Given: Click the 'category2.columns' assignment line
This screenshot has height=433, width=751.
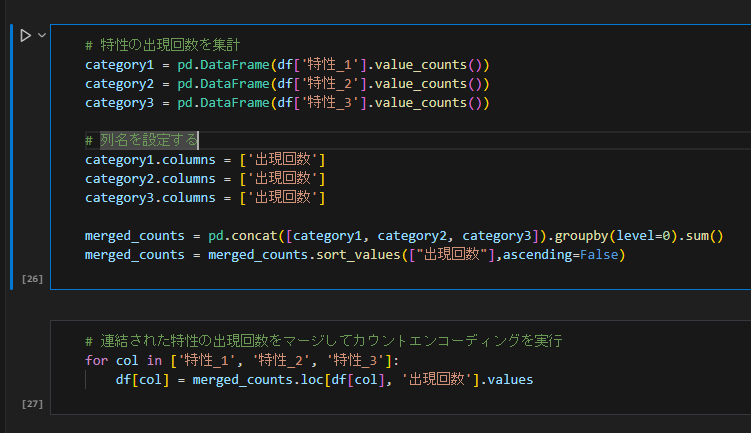Looking at the screenshot, I should 205,179.
